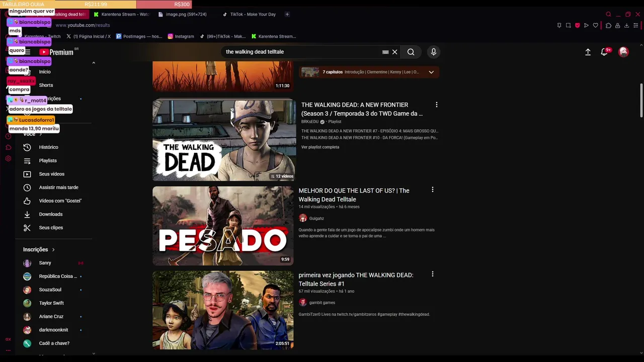Open the browser player arrow icon
Image resolution: width=644 pixels, height=362 pixels.
[x=586, y=25]
